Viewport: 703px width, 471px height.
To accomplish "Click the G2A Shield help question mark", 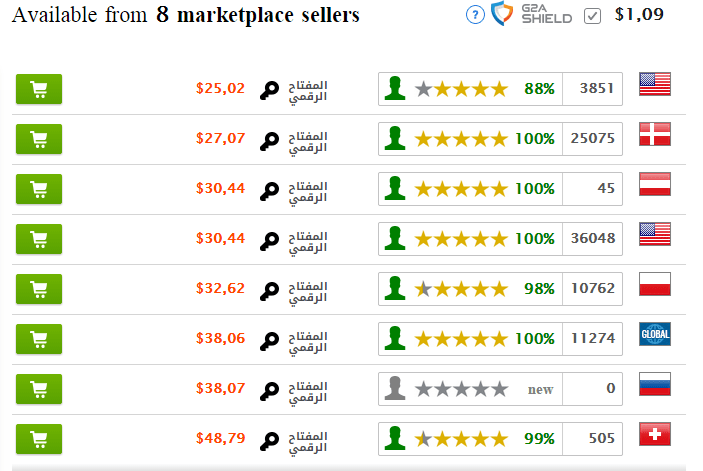I will [x=475, y=15].
